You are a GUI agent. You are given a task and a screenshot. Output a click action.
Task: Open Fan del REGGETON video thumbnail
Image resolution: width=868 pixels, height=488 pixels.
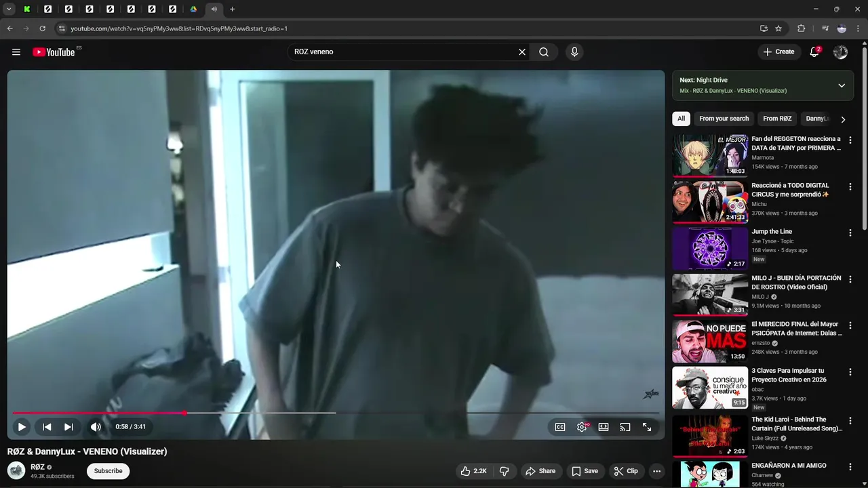(x=710, y=155)
